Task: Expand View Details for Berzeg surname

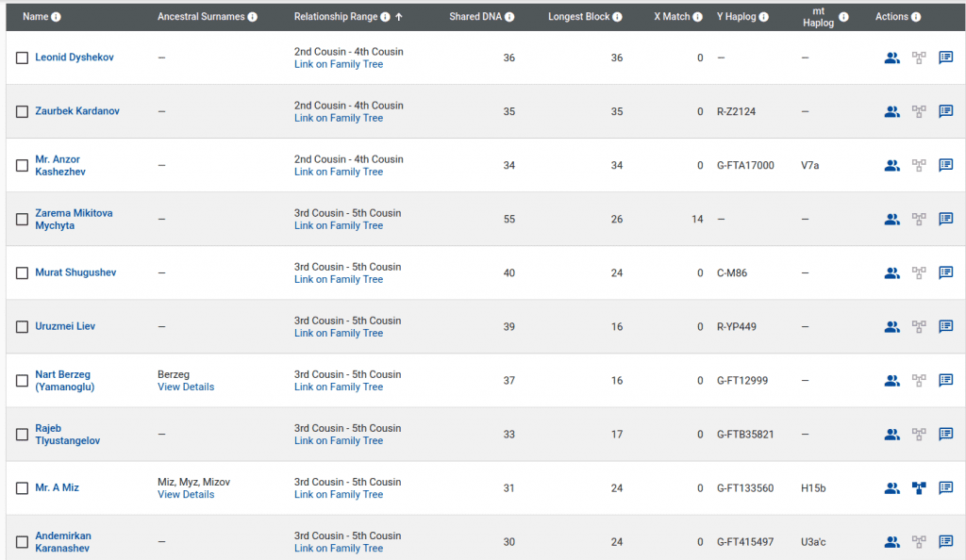Action: (x=186, y=387)
